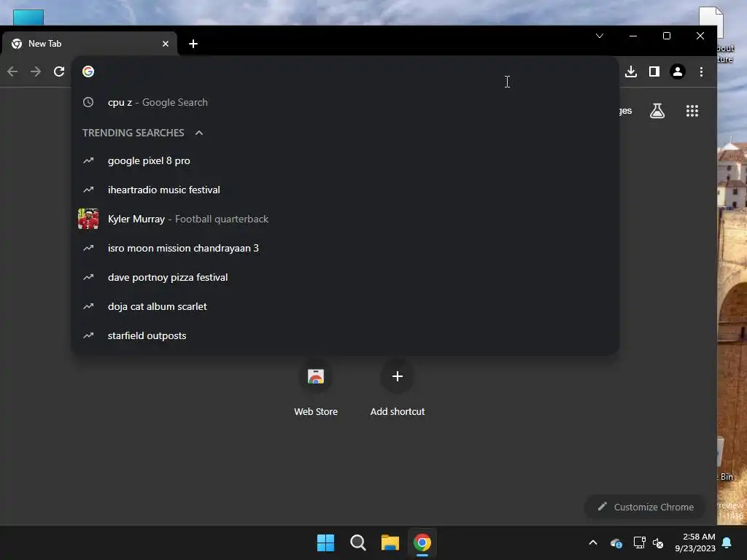Viewport: 747px width, 560px height.
Task: Open the Chrome profile avatar
Action: pos(678,71)
